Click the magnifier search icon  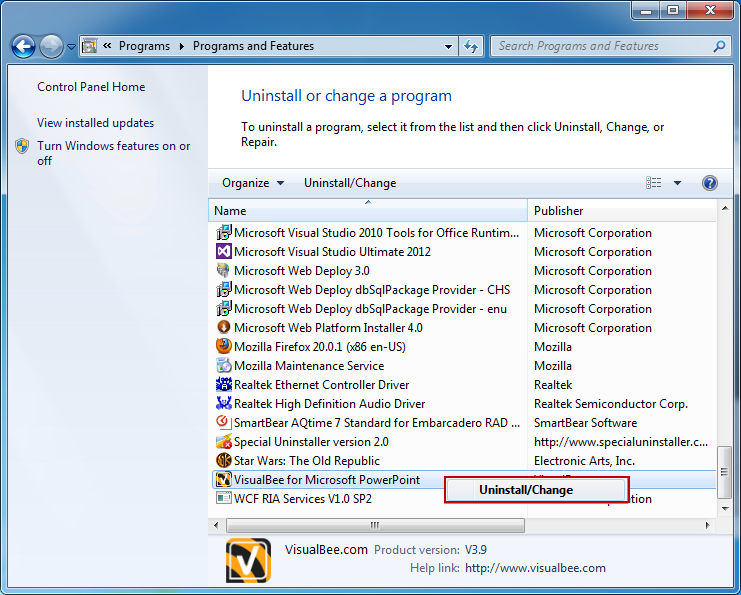[719, 46]
